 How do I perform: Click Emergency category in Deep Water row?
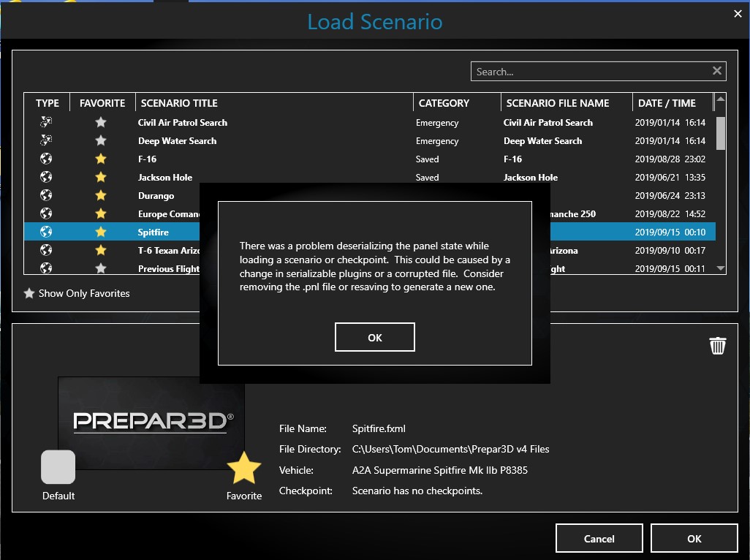click(437, 141)
